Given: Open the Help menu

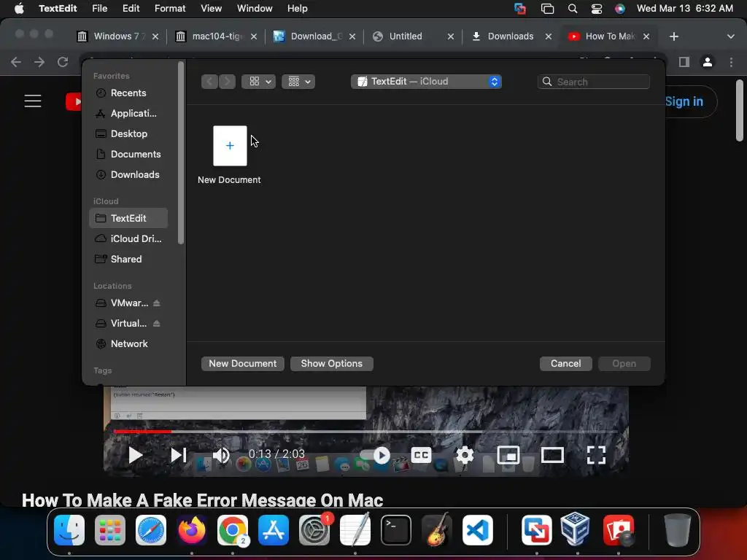Looking at the screenshot, I should click(x=298, y=9).
